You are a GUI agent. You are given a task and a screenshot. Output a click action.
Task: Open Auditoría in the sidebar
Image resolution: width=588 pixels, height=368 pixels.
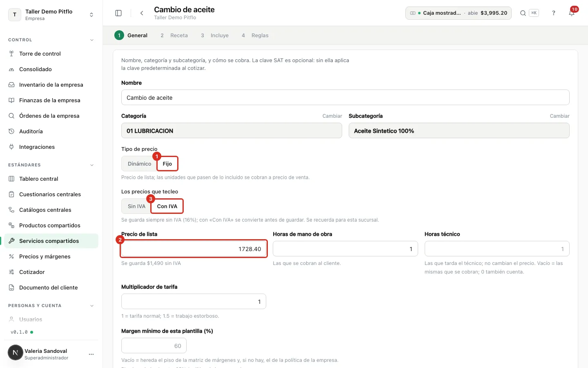[51, 131]
